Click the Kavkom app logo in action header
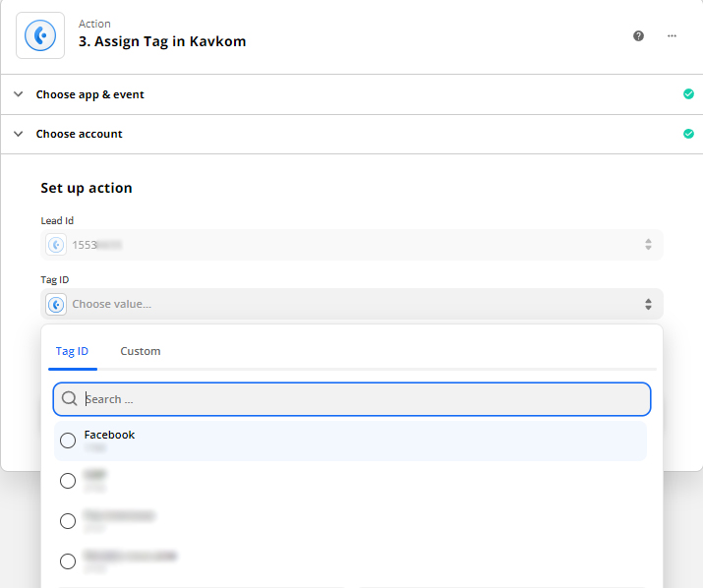Image resolution: width=703 pixels, height=588 pixels. point(40,35)
